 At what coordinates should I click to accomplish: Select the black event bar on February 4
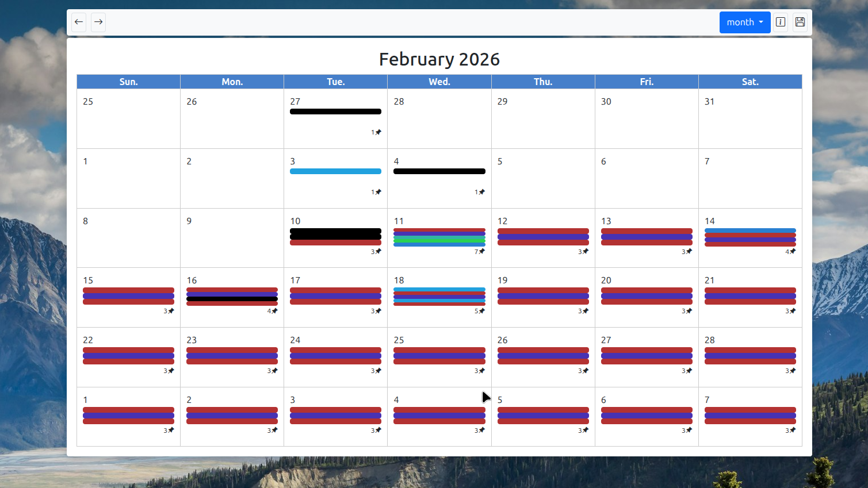439,171
